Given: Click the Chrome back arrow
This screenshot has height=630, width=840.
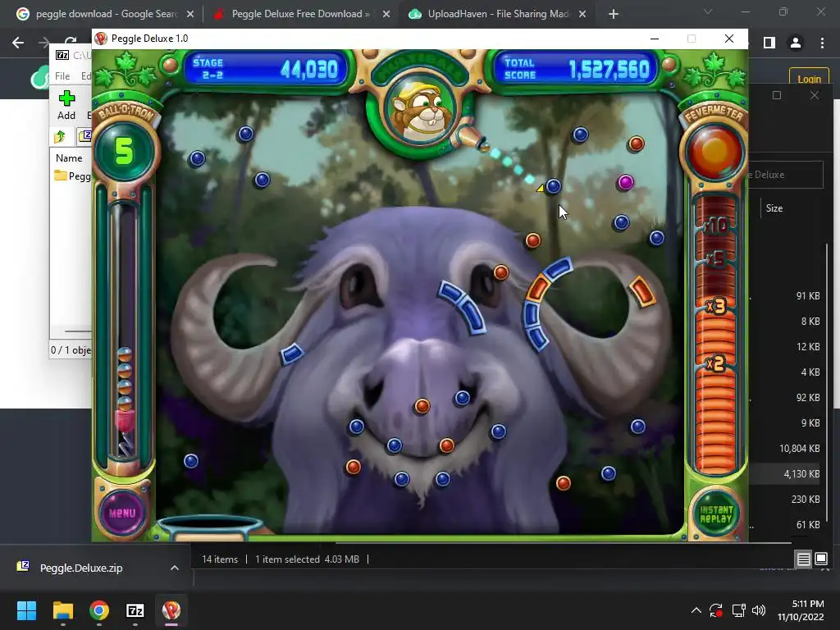Looking at the screenshot, I should coord(18,43).
